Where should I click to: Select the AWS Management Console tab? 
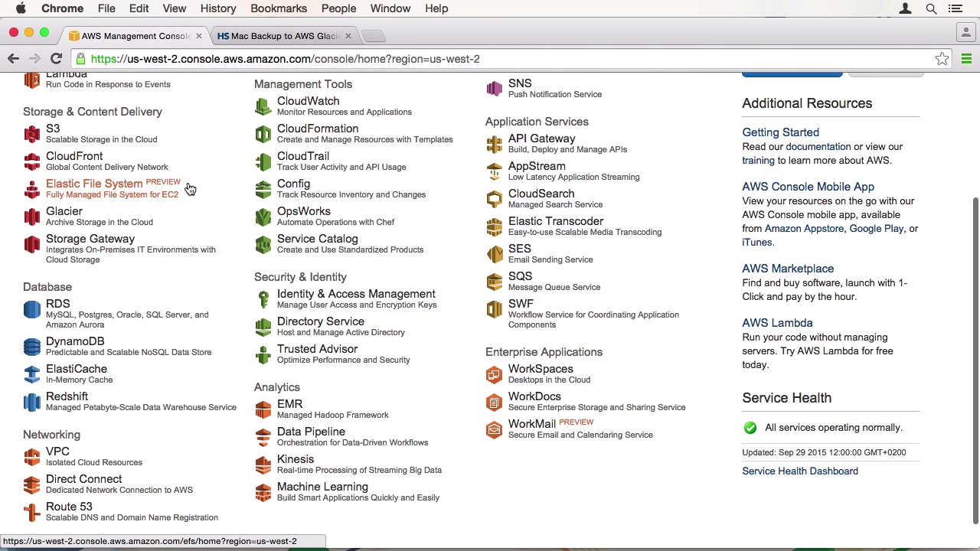pos(135,36)
